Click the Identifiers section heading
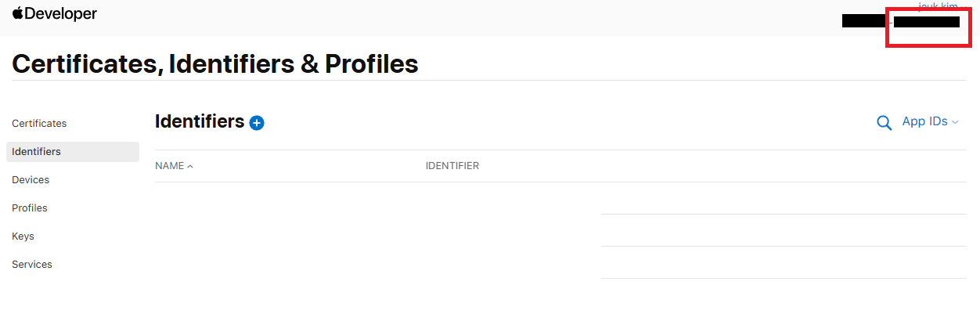This screenshot has height=314, width=980. click(x=200, y=121)
